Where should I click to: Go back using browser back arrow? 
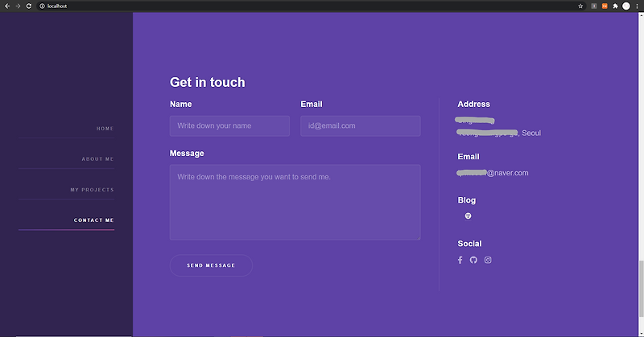coord(7,6)
